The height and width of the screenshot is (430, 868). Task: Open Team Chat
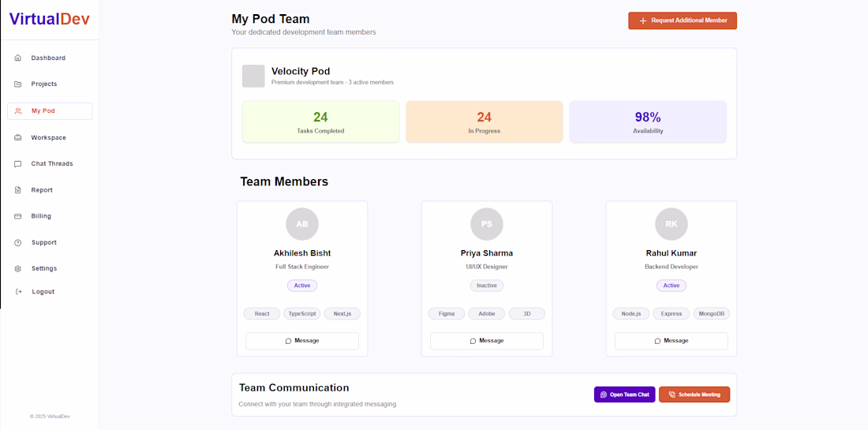click(x=624, y=394)
